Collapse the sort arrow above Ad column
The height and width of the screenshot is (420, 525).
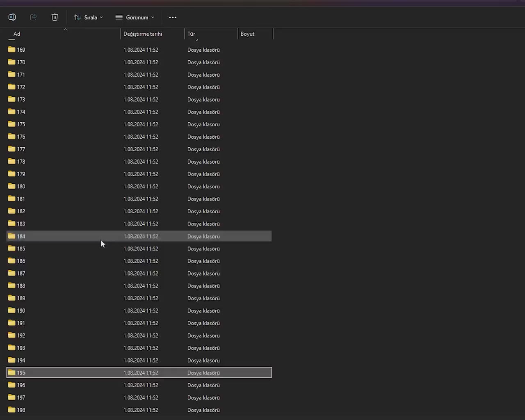coord(66,29)
